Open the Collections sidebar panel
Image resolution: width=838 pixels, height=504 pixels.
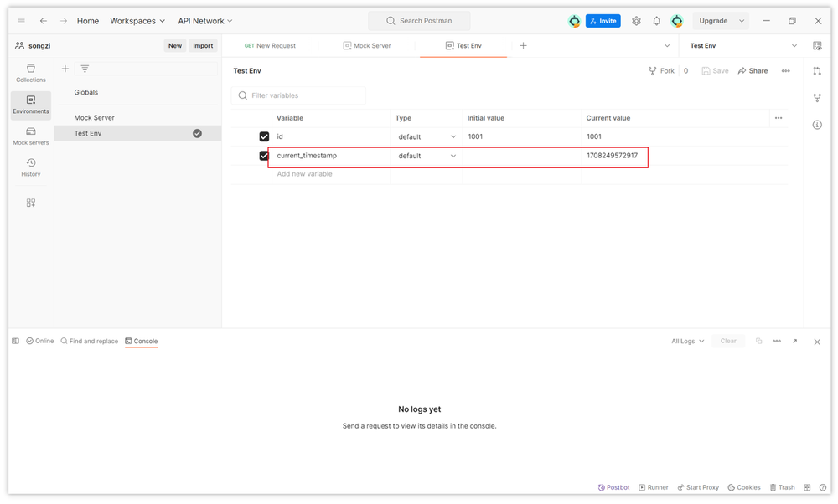point(31,73)
